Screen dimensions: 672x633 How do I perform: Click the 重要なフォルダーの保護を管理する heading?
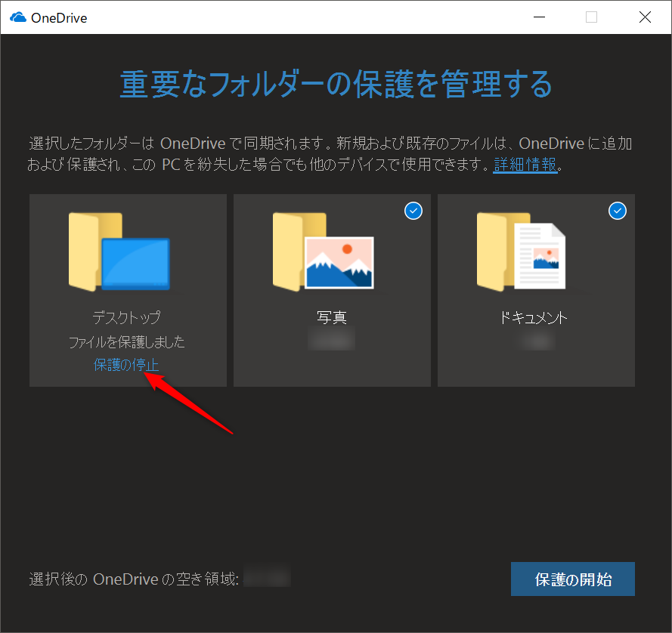pyautogui.click(x=336, y=85)
